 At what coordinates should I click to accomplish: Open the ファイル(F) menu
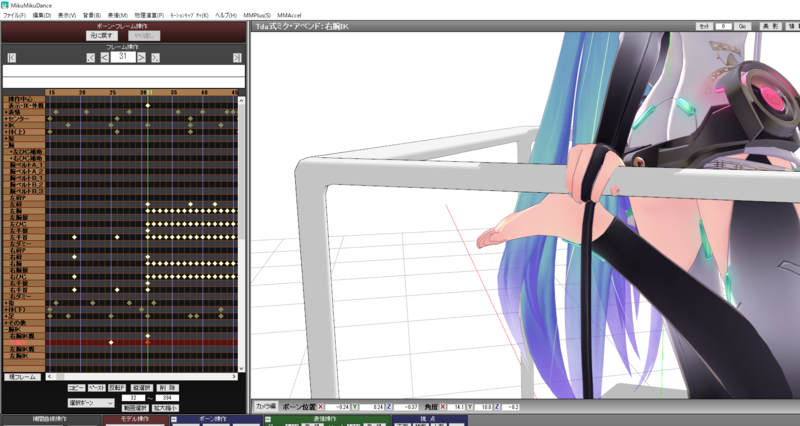(14, 16)
